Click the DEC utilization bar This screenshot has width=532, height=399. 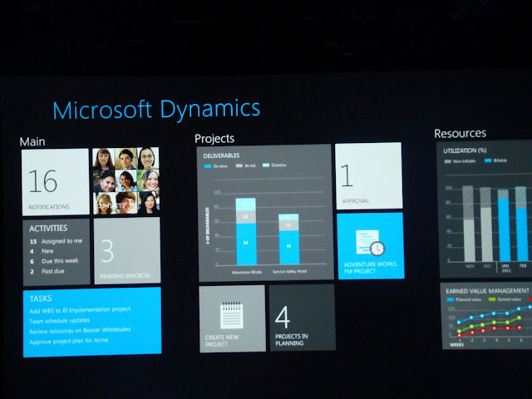(486, 224)
